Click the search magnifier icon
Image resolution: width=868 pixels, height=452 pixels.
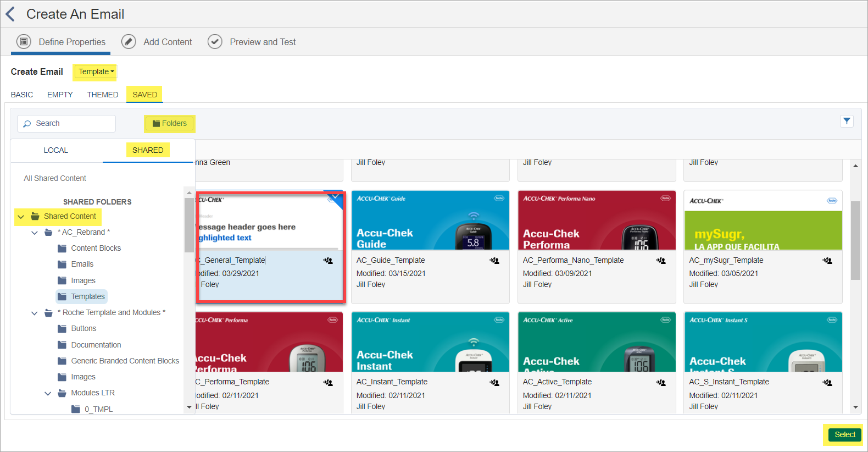[27, 124]
